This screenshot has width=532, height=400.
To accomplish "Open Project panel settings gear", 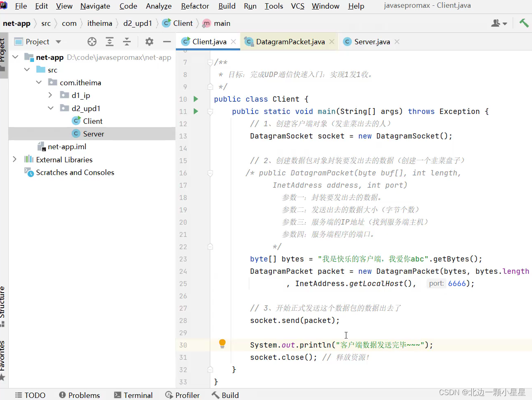I will coord(149,41).
